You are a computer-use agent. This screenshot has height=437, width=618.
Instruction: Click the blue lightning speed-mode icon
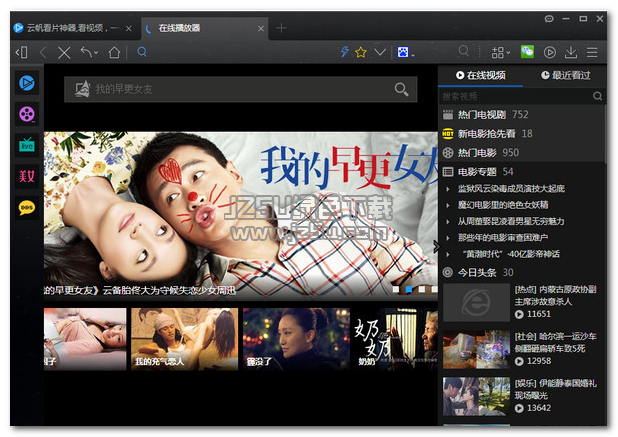(344, 52)
